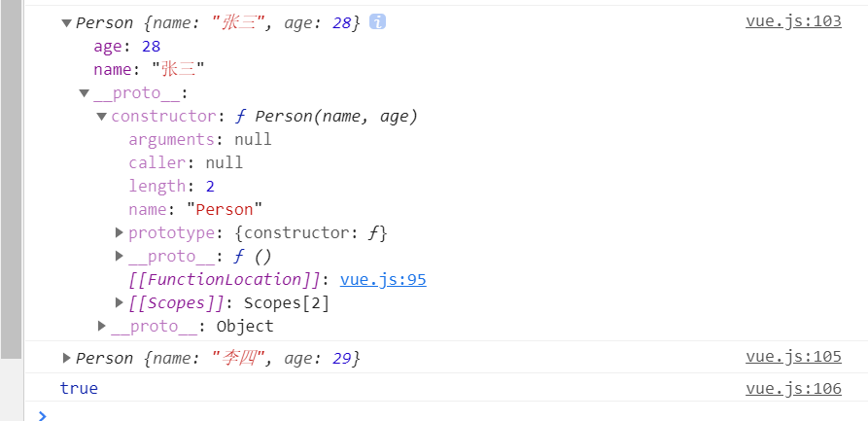Viewport: 868px width, 421px height.
Task: Open the vue.js:95 FunctionLocation link
Action: (x=383, y=280)
